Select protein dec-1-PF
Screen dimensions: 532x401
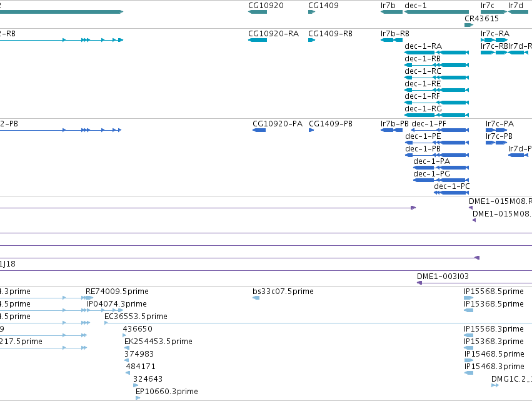pyautogui.click(x=440, y=130)
